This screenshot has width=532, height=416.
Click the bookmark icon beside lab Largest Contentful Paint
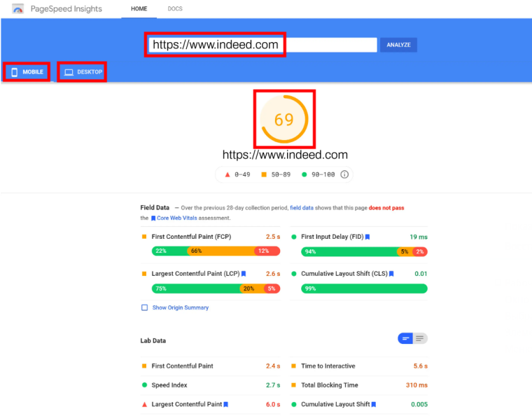coord(226,405)
